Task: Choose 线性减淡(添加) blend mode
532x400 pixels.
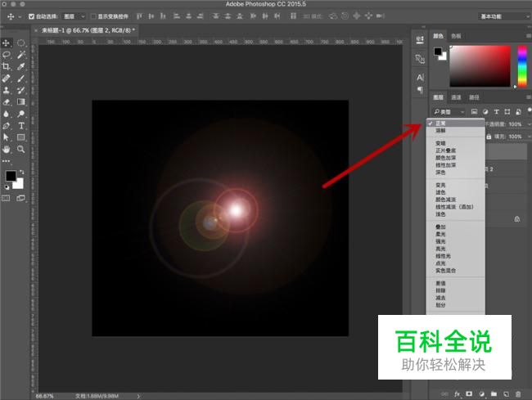Action: tap(455, 207)
